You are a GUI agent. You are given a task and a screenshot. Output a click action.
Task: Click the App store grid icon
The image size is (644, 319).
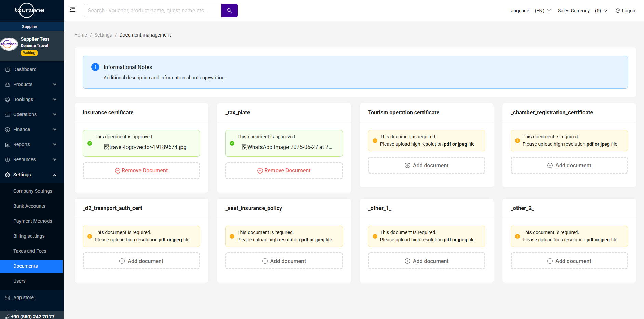pos(8,298)
